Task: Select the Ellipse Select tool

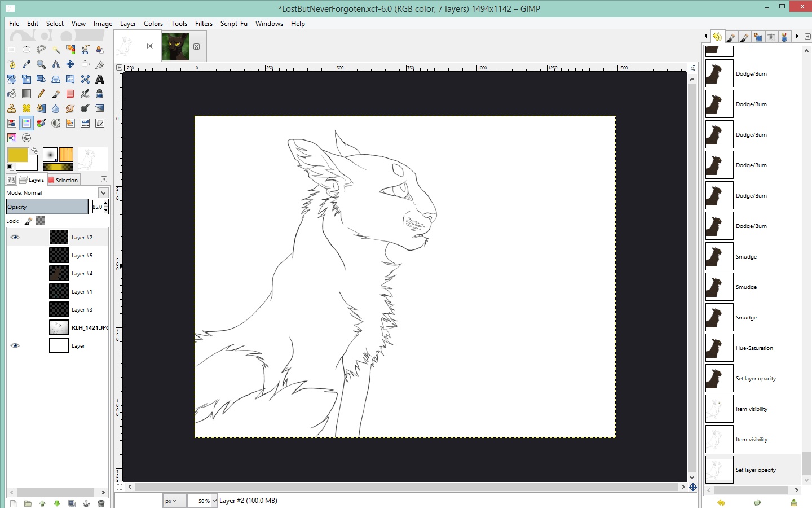Action: (27, 50)
